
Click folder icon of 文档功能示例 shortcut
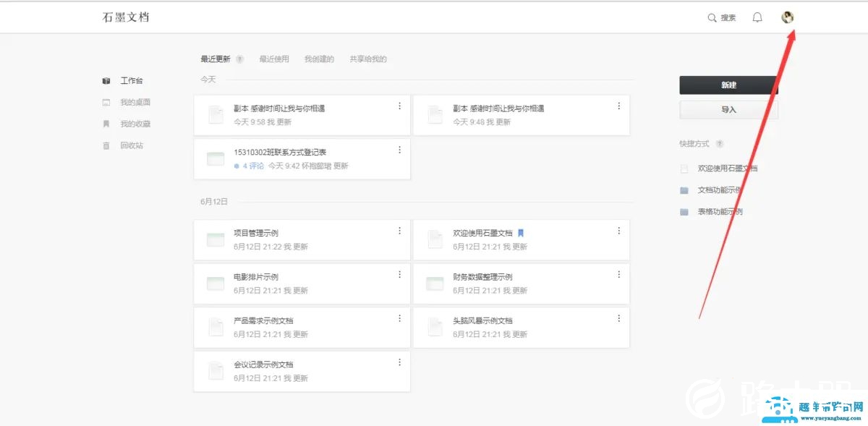click(684, 190)
